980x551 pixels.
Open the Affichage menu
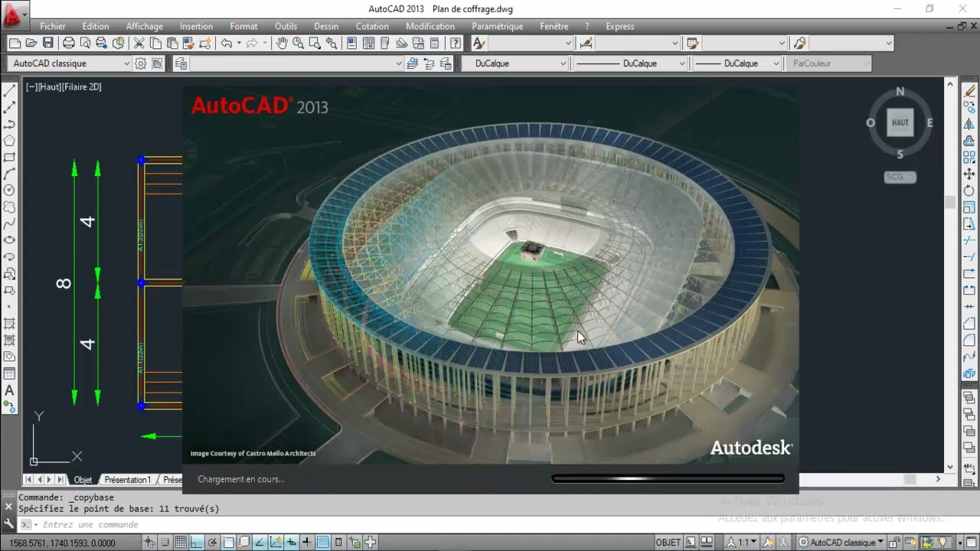[144, 26]
